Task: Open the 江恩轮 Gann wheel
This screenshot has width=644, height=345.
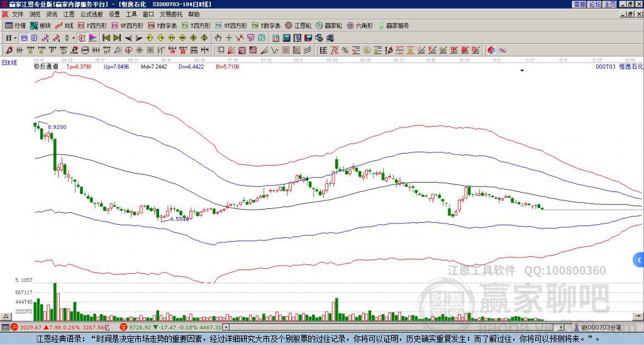Action: tap(298, 25)
